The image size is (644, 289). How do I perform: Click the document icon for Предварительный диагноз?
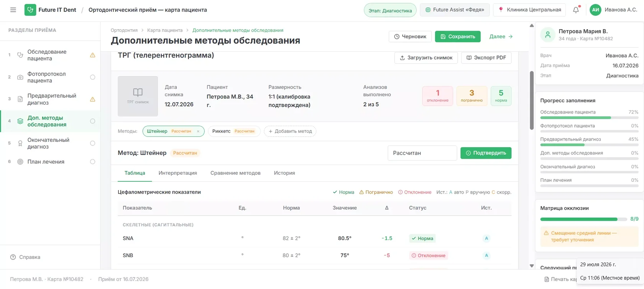(x=20, y=99)
